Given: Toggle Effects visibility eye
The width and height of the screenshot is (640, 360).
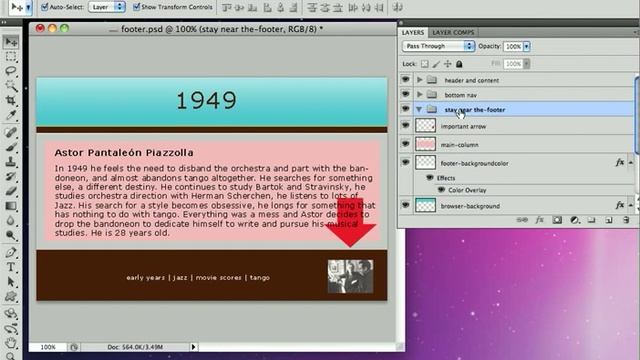Looking at the screenshot, I should tap(429, 178).
